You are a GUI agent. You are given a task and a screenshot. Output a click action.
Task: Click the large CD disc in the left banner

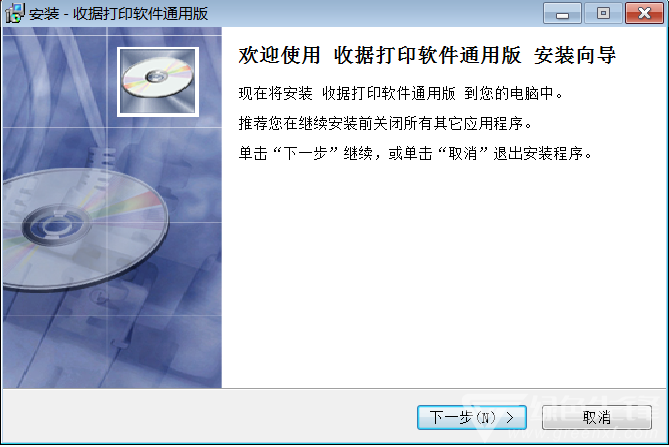[84, 229]
